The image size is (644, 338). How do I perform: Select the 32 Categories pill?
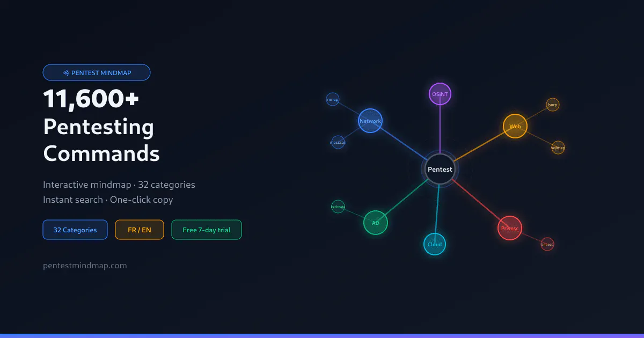(x=75, y=230)
